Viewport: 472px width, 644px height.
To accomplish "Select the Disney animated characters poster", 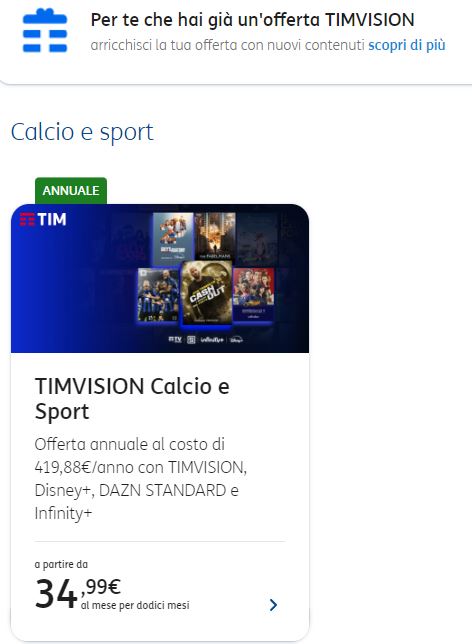I will [173, 238].
